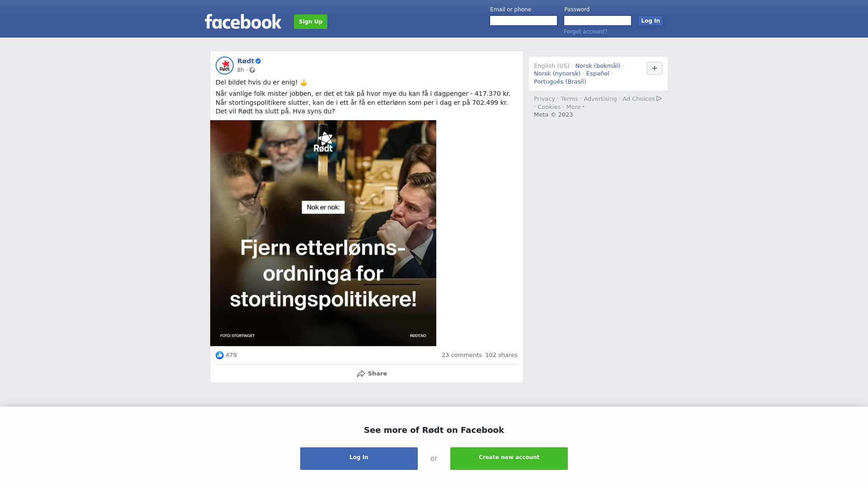Switch language to Norsk (bokmål)
This screenshot has height=488, width=868.
pyautogui.click(x=598, y=66)
